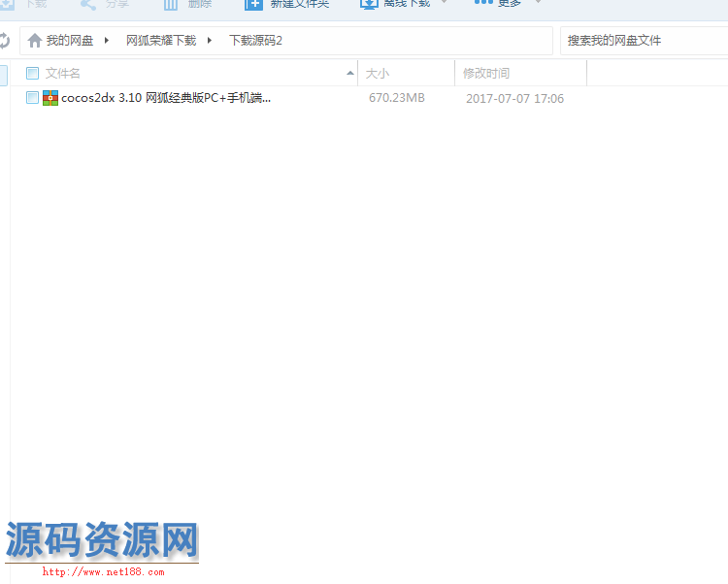The width and height of the screenshot is (728, 584).
Task: Select 下载源码2 in the breadcrumb path
Action: point(255,41)
